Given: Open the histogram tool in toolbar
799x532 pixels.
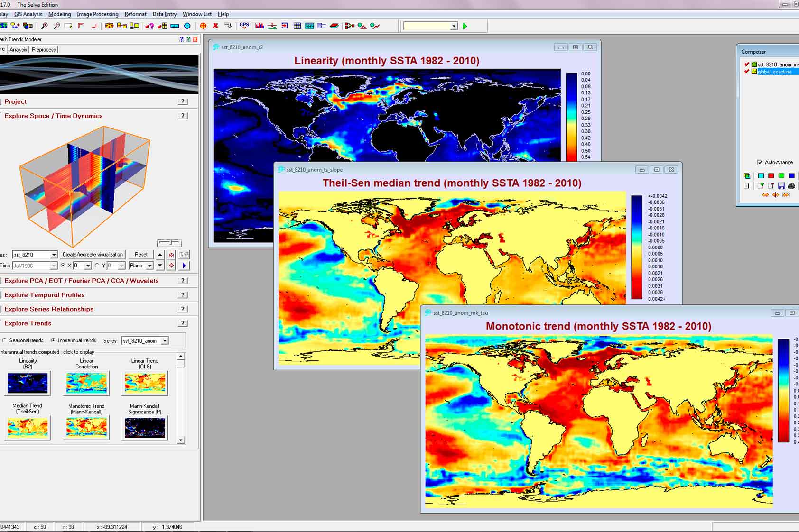Looking at the screenshot, I should [x=260, y=26].
